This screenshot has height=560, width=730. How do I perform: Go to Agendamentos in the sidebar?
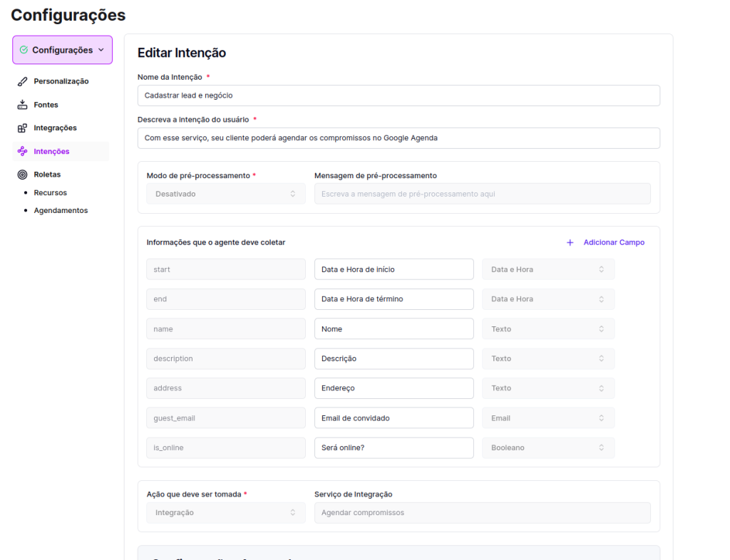(x=61, y=211)
